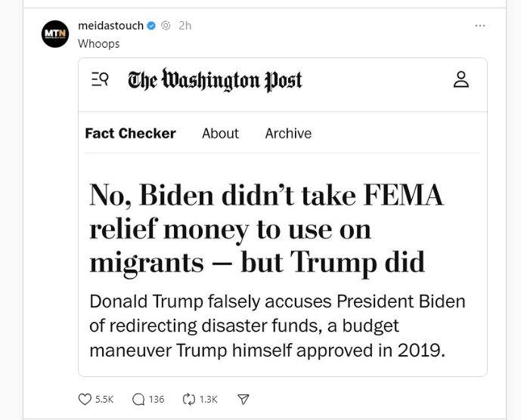Screen dimensions: 521x420
Task: Click the Washington Post account profile icon
Action: point(461,79)
